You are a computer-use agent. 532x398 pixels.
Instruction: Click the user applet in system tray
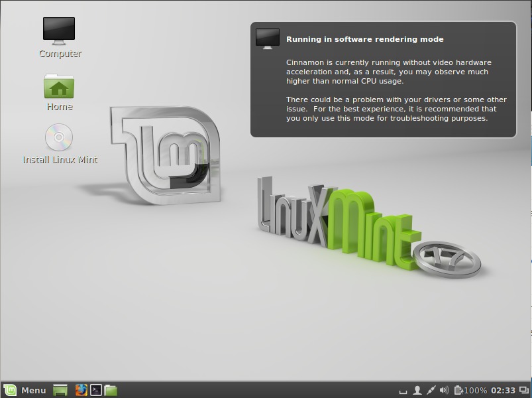417,391
